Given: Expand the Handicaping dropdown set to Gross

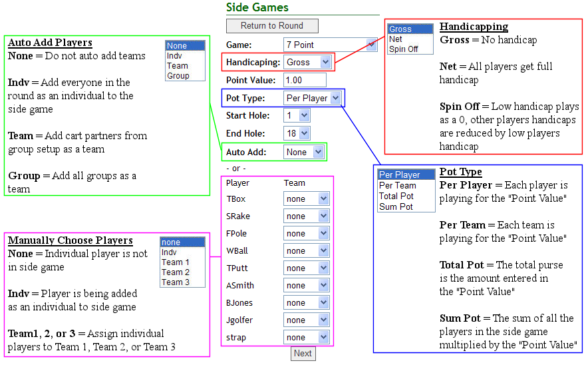Looking at the screenshot, I should [307, 62].
